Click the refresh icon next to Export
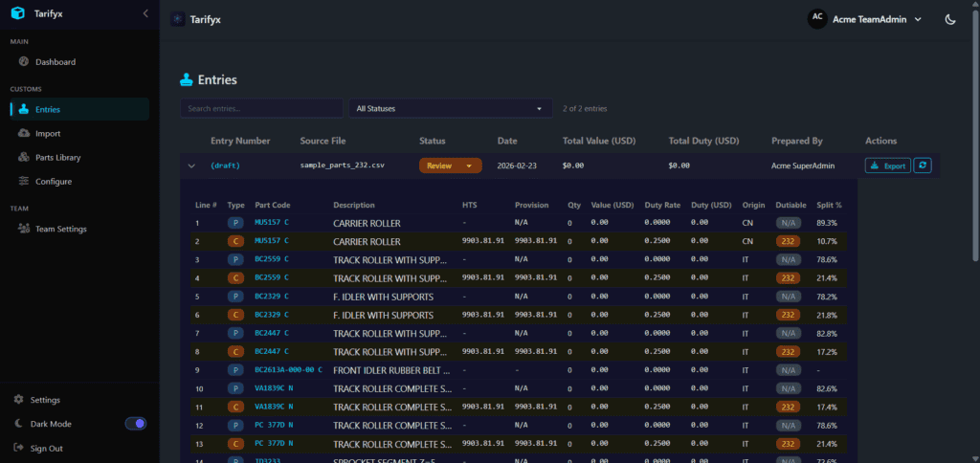This screenshot has height=463, width=980. (923, 165)
